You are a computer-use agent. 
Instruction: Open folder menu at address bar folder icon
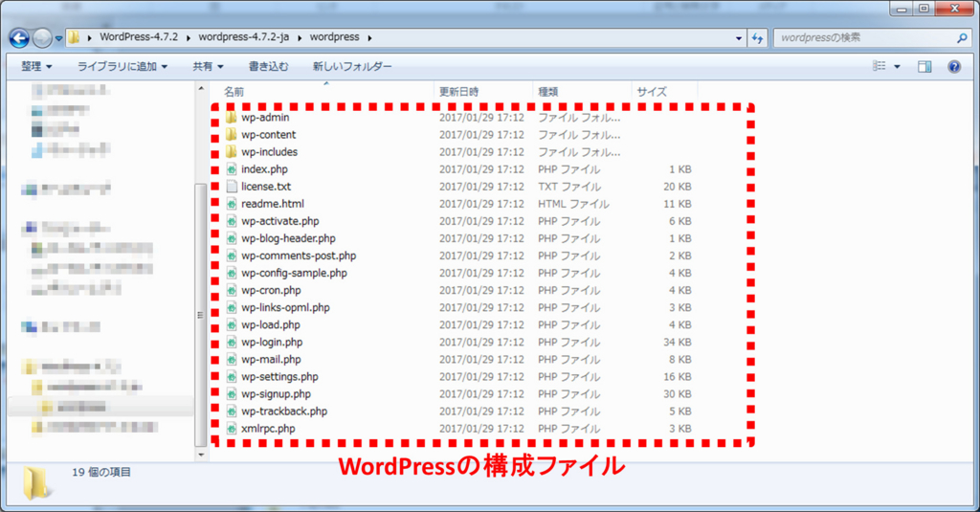point(74,37)
